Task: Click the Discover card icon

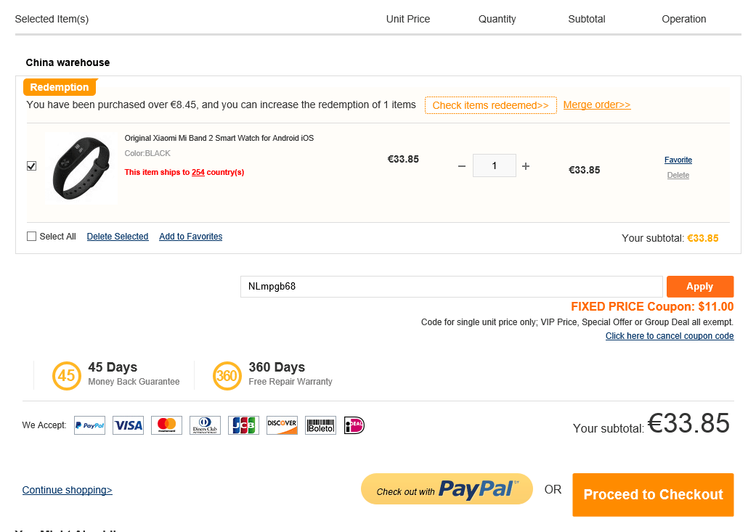Action: [x=282, y=425]
